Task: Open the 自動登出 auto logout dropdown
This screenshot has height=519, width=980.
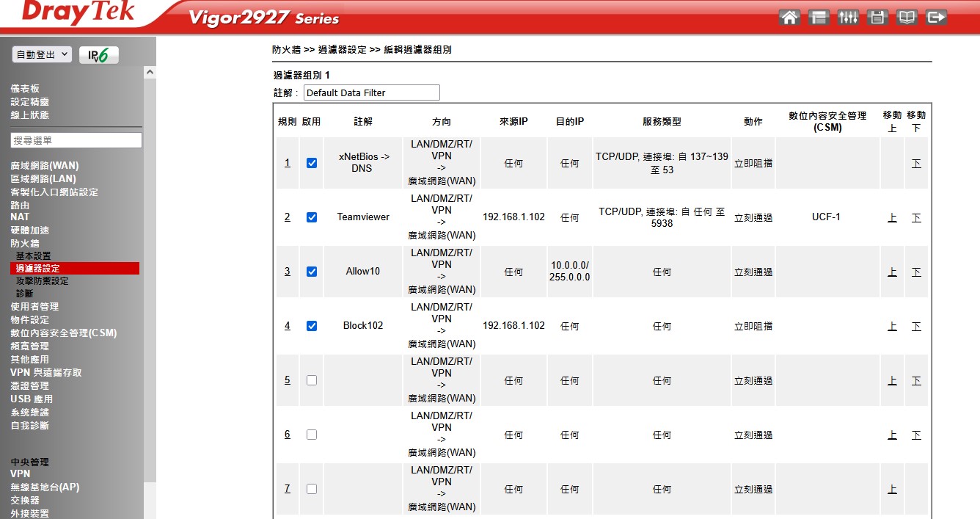Action: pos(42,55)
